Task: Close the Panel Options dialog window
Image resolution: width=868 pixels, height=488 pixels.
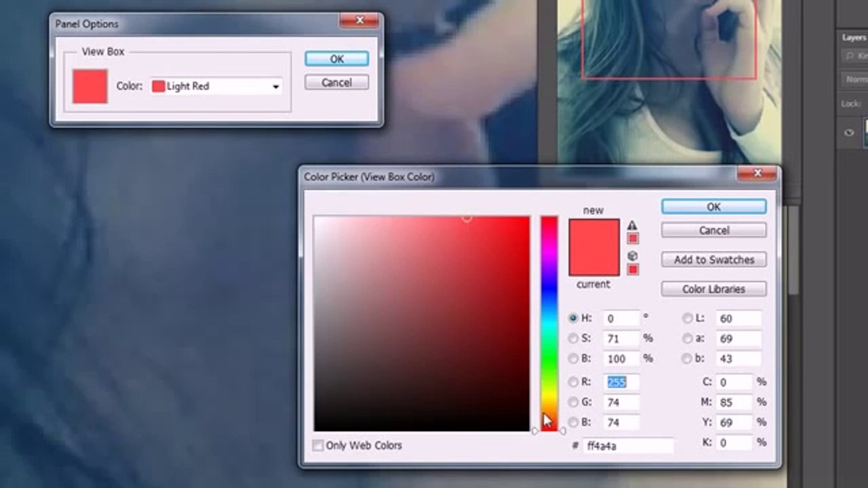Action: point(359,21)
